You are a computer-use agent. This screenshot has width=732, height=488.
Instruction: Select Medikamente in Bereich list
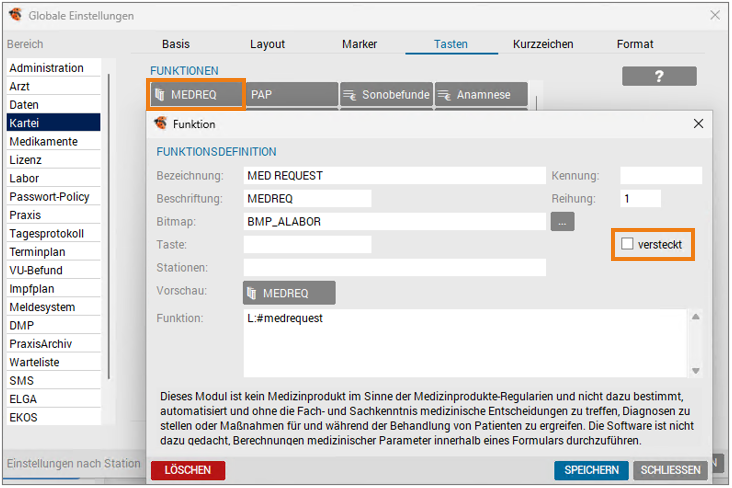(54, 141)
